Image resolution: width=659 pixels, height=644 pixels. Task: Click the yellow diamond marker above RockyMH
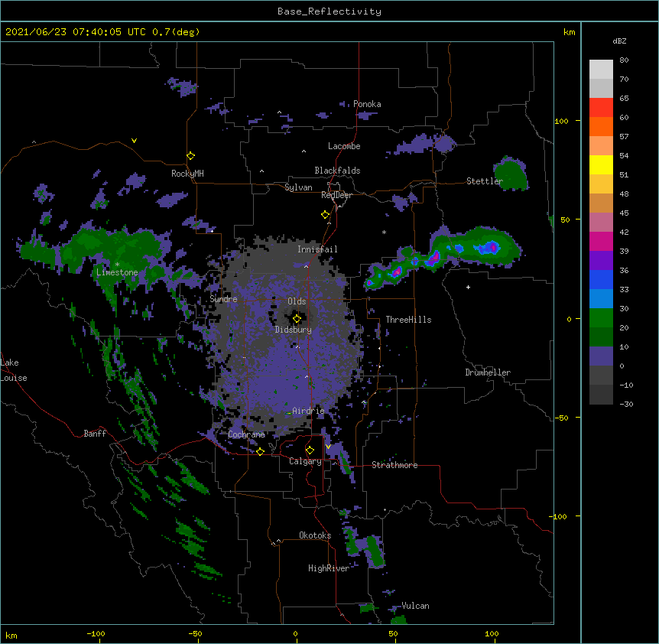tap(191, 156)
